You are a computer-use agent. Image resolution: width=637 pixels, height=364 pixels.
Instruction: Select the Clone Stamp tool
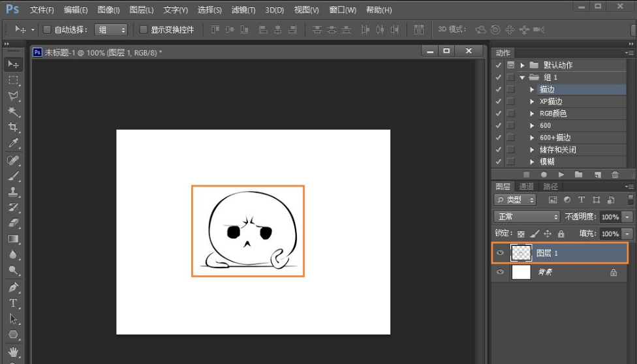(13, 192)
